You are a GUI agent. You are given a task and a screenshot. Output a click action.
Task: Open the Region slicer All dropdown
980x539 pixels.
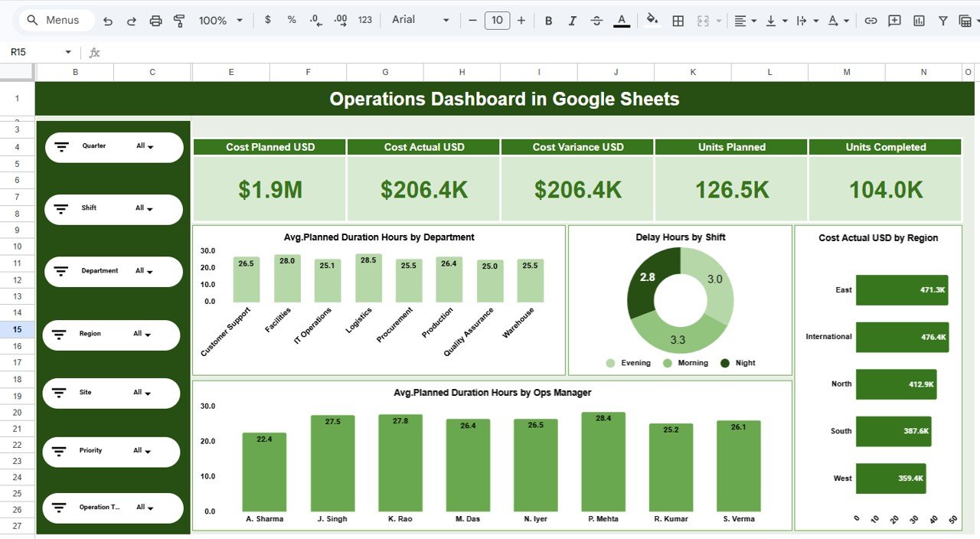tap(143, 335)
